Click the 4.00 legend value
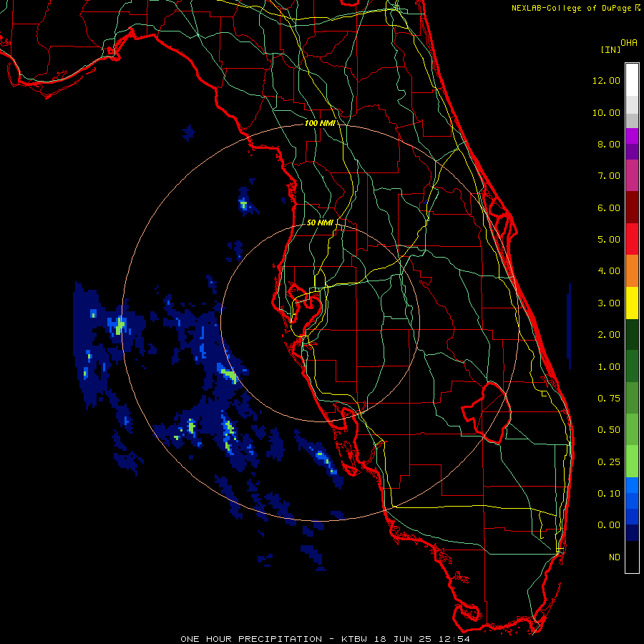The height and width of the screenshot is (644, 644). (609, 271)
